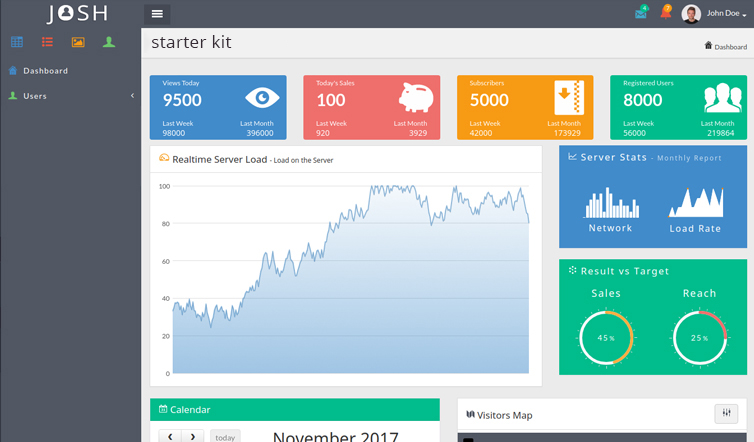Open the notifications bell icon

click(665, 13)
